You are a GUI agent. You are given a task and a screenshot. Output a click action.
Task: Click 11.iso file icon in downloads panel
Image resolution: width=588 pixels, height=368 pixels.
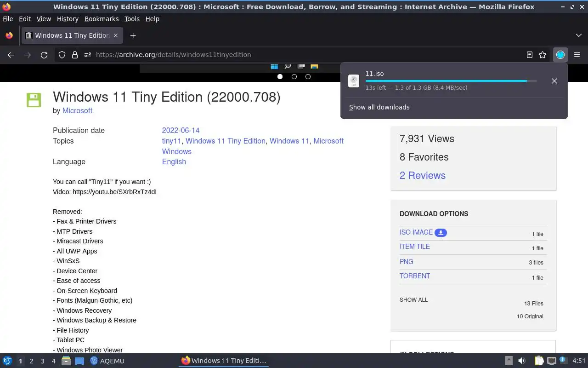(x=354, y=81)
